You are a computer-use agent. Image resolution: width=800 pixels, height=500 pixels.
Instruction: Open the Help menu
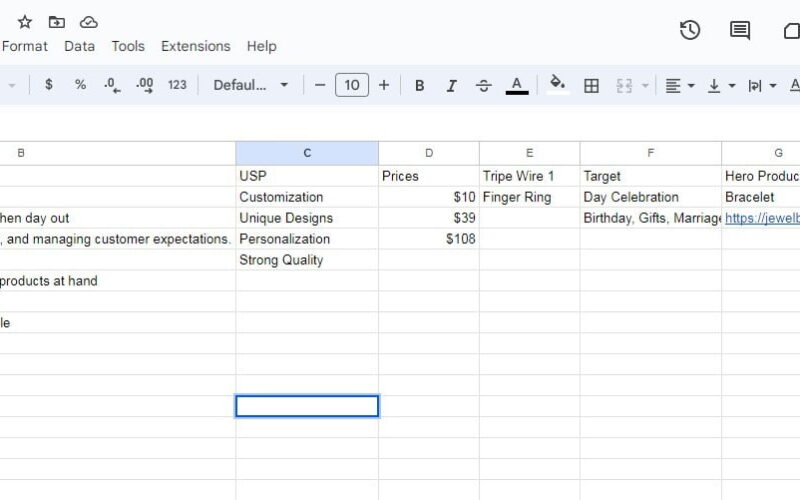262,46
